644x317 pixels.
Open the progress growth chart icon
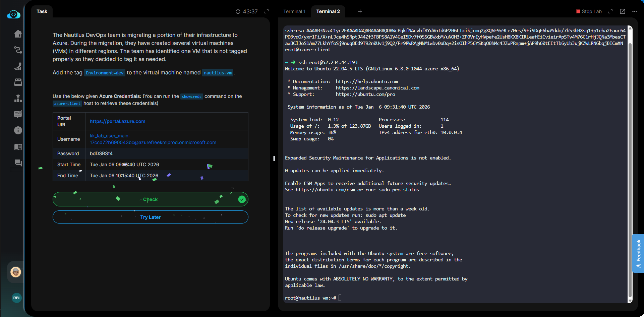(x=18, y=66)
